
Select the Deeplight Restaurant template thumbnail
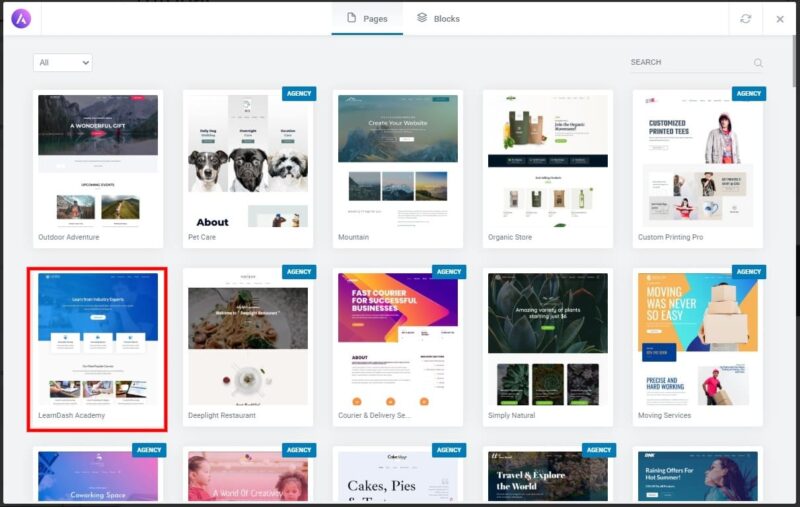248,339
